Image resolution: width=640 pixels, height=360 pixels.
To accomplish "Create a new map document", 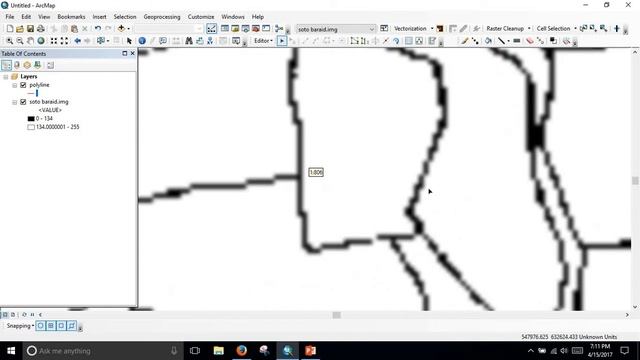I will pos(10,29).
